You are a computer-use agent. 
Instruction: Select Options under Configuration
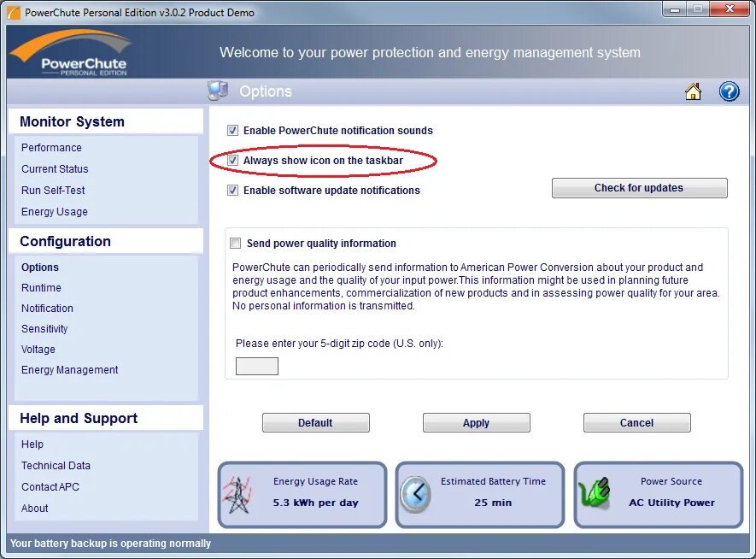(40, 268)
